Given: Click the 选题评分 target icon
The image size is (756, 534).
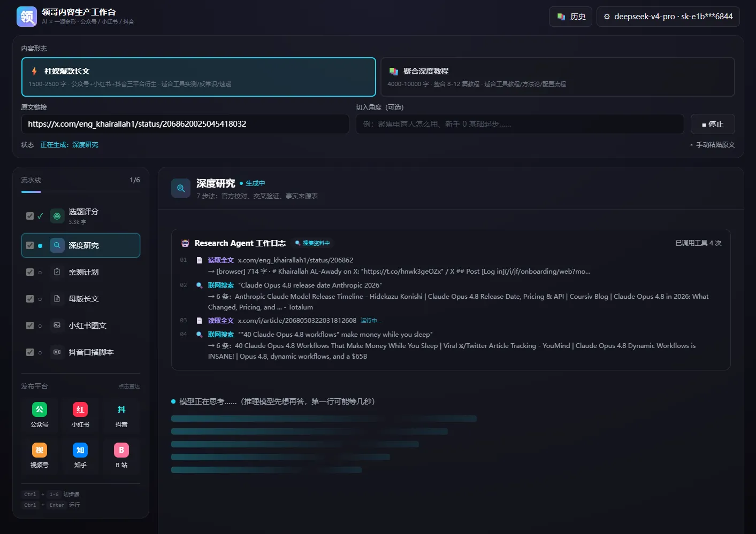Looking at the screenshot, I should pyautogui.click(x=57, y=216).
